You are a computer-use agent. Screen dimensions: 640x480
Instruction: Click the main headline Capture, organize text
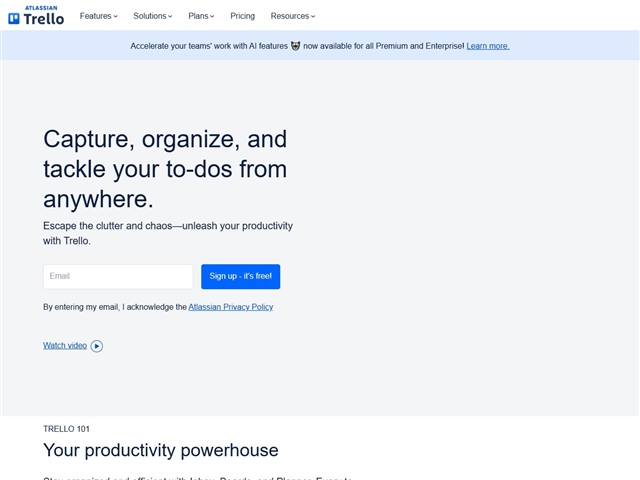(x=165, y=169)
